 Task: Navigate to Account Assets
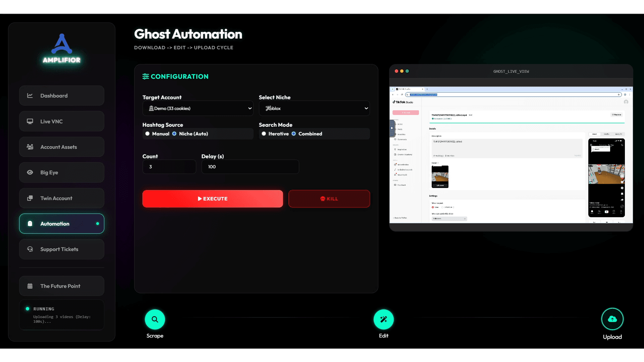click(30, 147)
